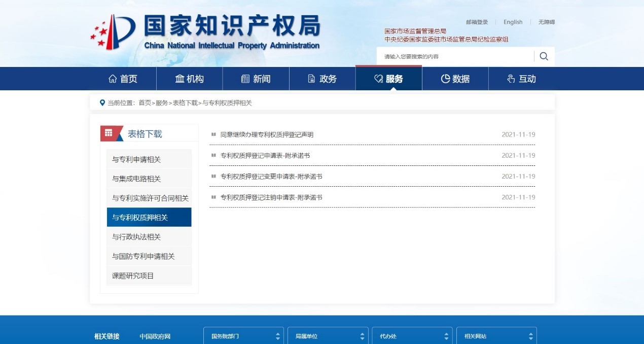This screenshot has width=644, height=344.
Task: Click the 表格下载 sidebar heading
Action: click(x=145, y=134)
